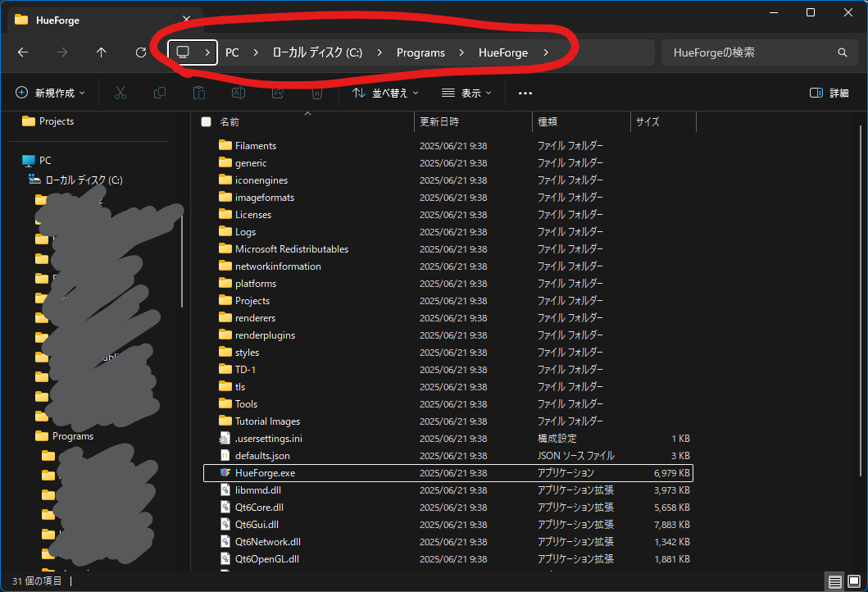
Task: Click the Cut scissors icon
Action: pyautogui.click(x=120, y=93)
